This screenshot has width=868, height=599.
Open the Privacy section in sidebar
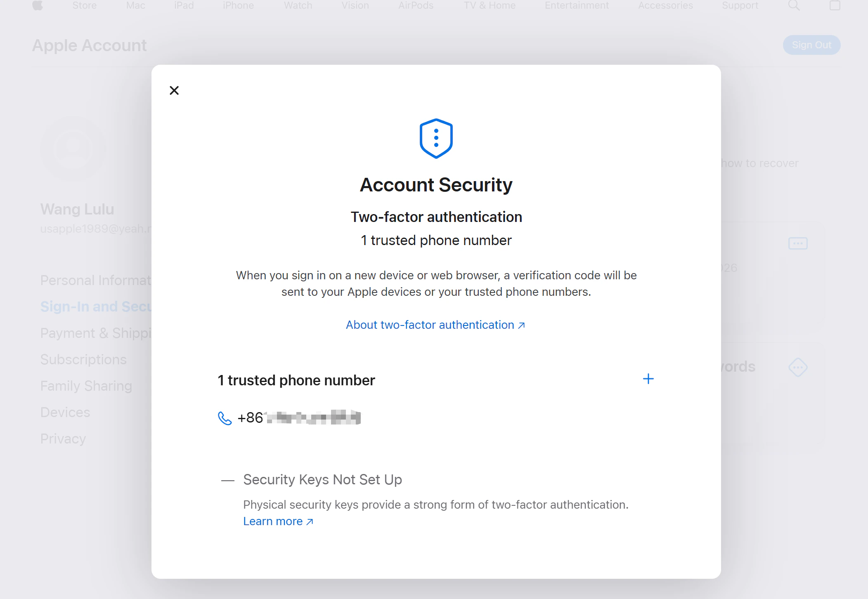(63, 439)
